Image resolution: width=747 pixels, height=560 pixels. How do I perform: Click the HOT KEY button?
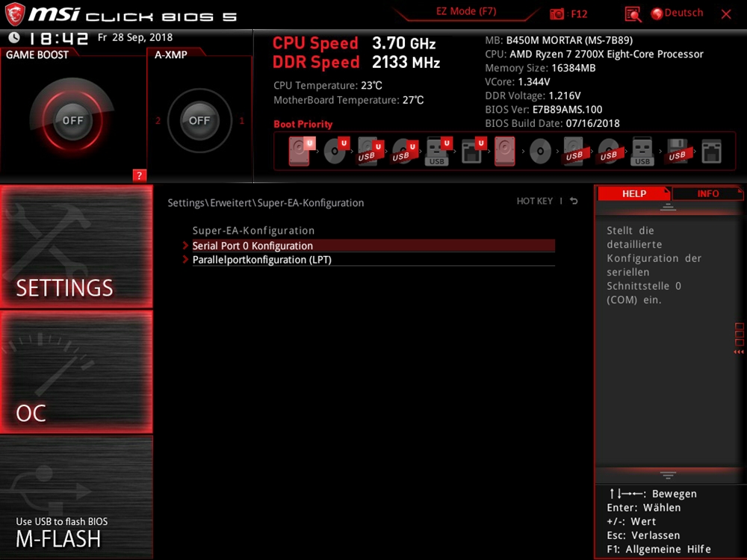[535, 201]
